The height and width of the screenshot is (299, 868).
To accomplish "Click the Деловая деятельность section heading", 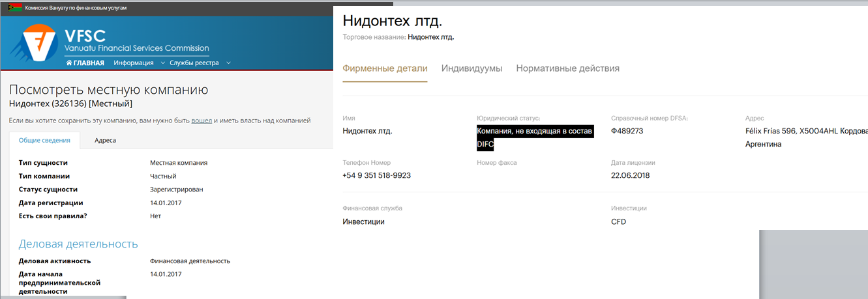I will click(x=78, y=244).
